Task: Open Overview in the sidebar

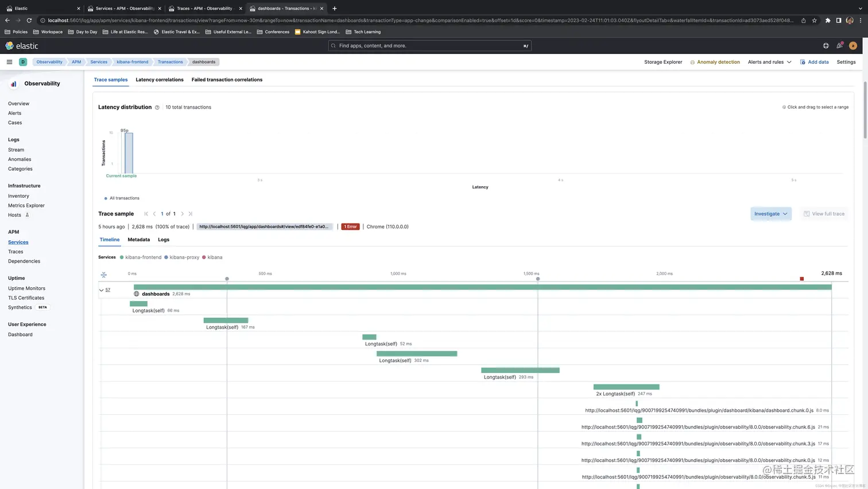Action: (x=18, y=104)
